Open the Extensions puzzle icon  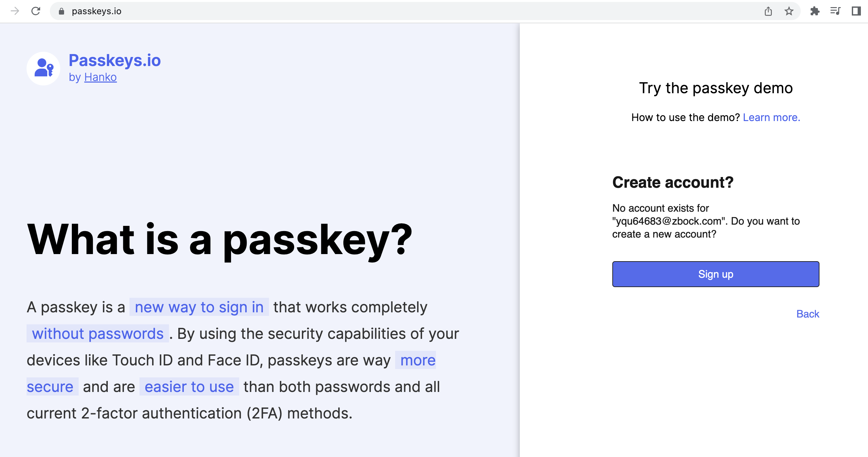(x=815, y=11)
